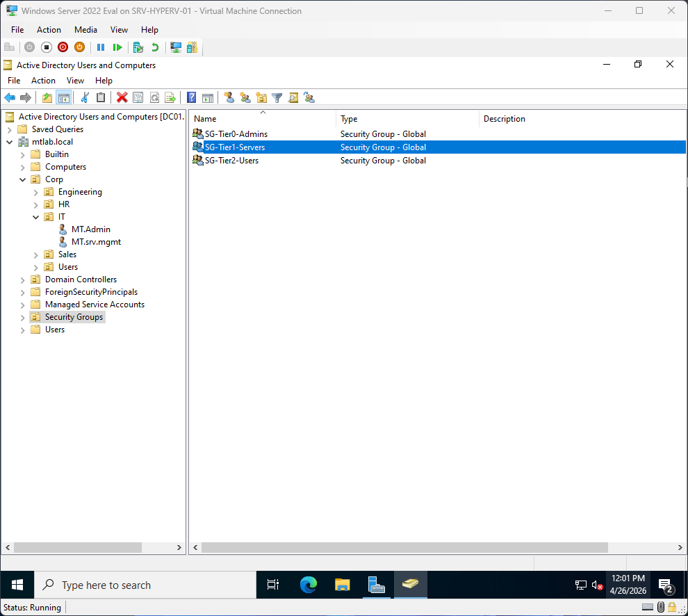Click the green Reset VM icon
688x616 pixels.
point(117,47)
